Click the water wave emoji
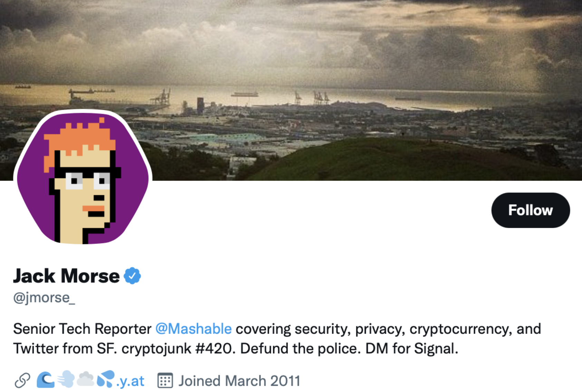 point(46,380)
